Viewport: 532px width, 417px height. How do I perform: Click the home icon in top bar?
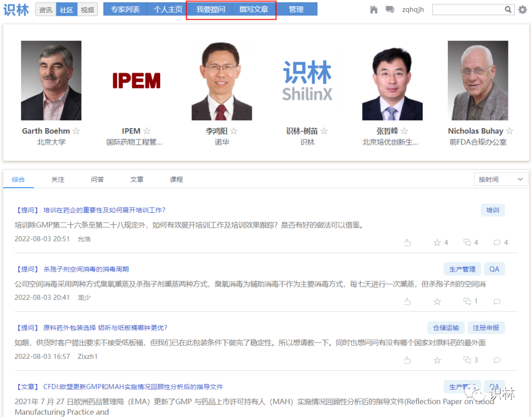374,9
